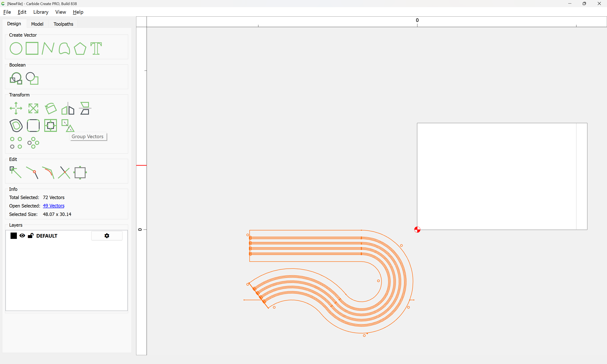
Task: Click the red origin marker on canvas
Action: point(417,230)
